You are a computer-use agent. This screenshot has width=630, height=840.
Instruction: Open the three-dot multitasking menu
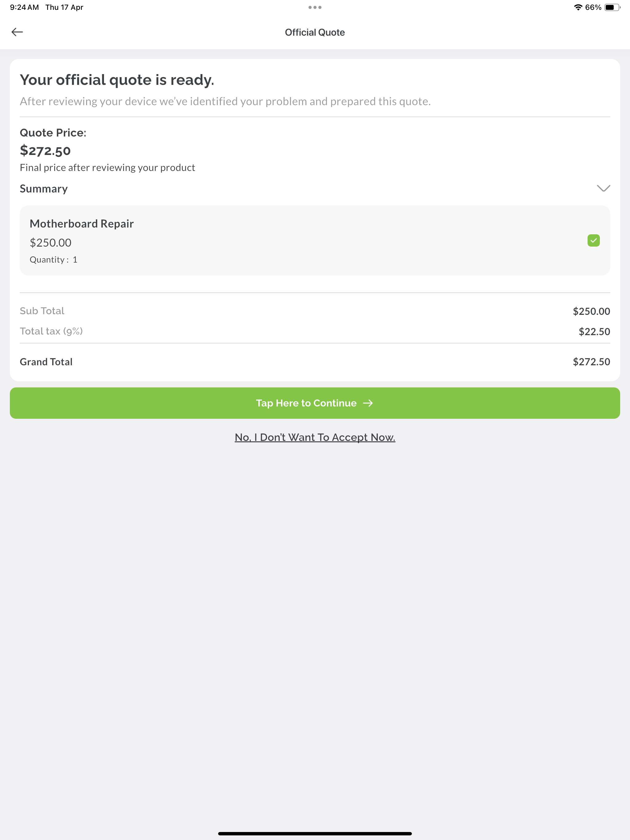click(315, 7)
